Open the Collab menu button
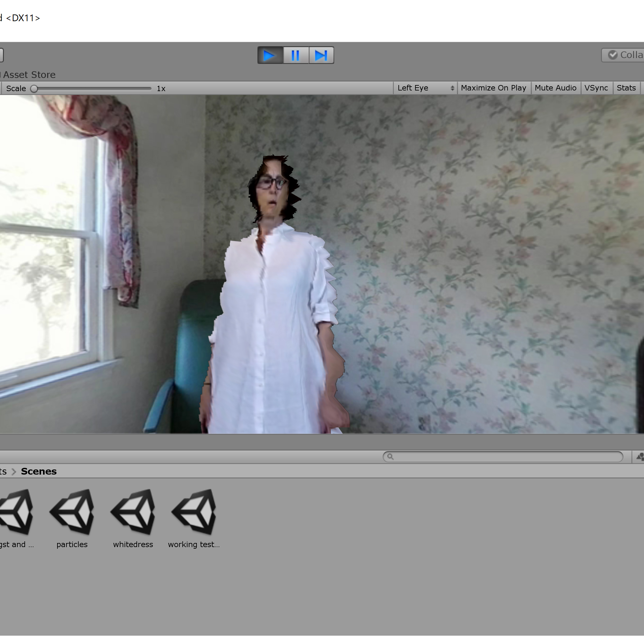644x644 pixels. (x=624, y=55)
